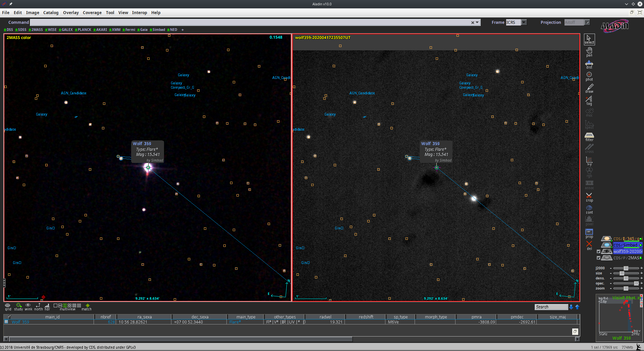644x351 pixels.
Task: Click the nbref 628 link
Action: (x=111, y=322)
